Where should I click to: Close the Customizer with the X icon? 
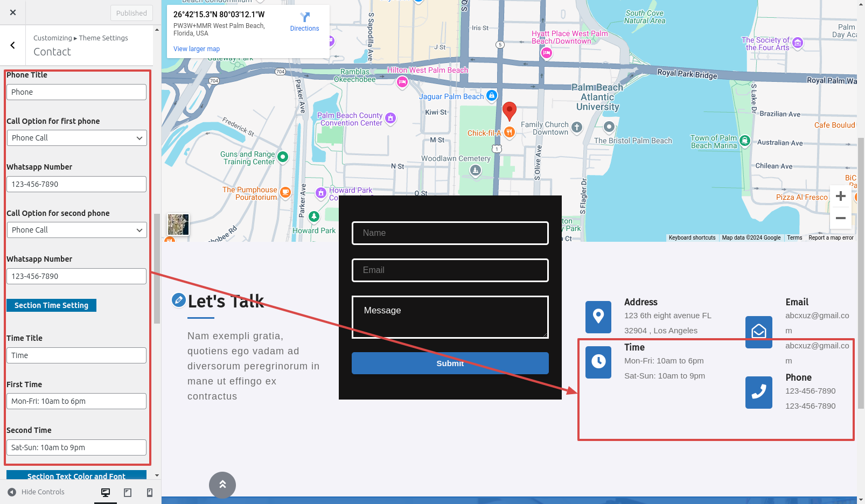(x=13, y=12)
